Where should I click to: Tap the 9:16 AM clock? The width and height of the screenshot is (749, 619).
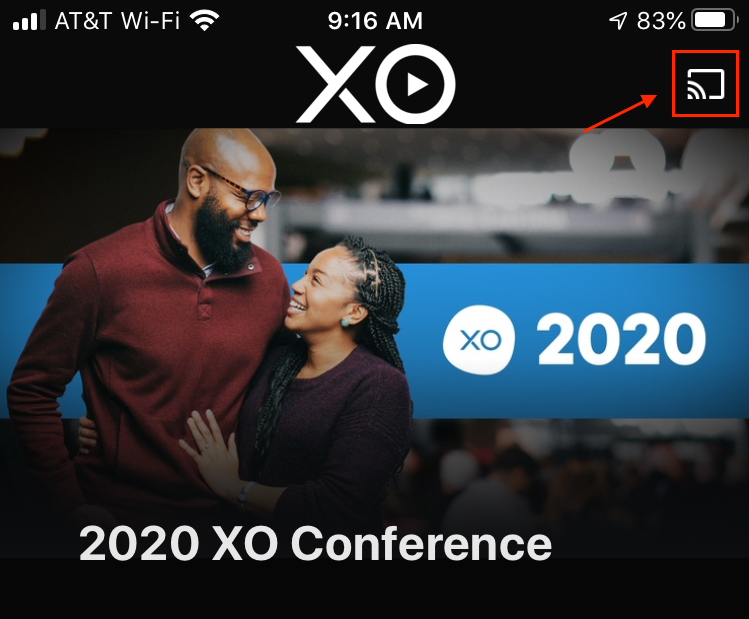(x=375, y=21)
